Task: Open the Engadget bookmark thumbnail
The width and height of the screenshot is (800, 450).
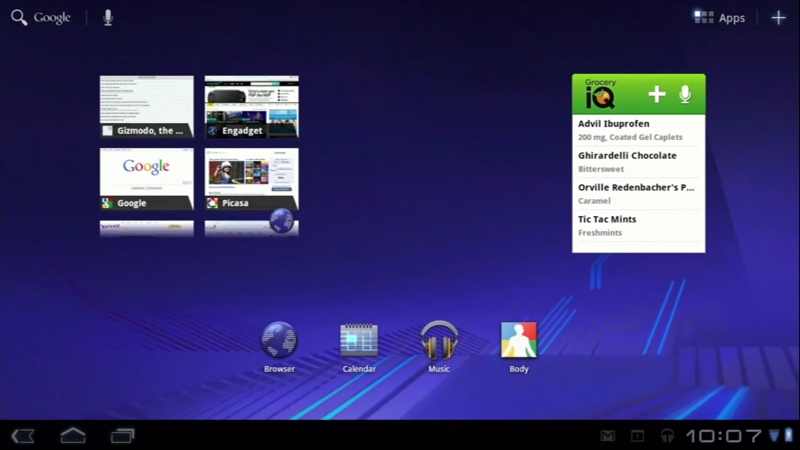Action: pyautogui.click(x=252, y=107)
